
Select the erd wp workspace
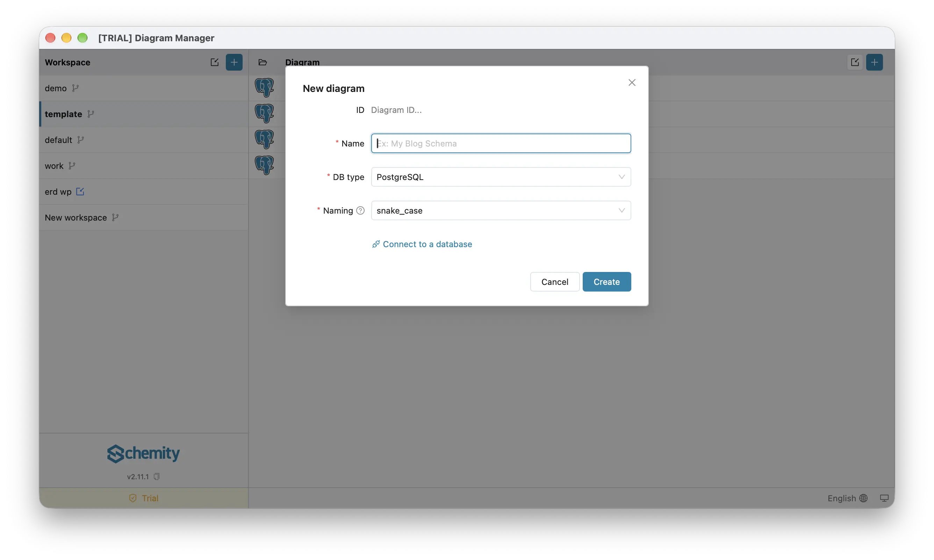click(144, 191)
